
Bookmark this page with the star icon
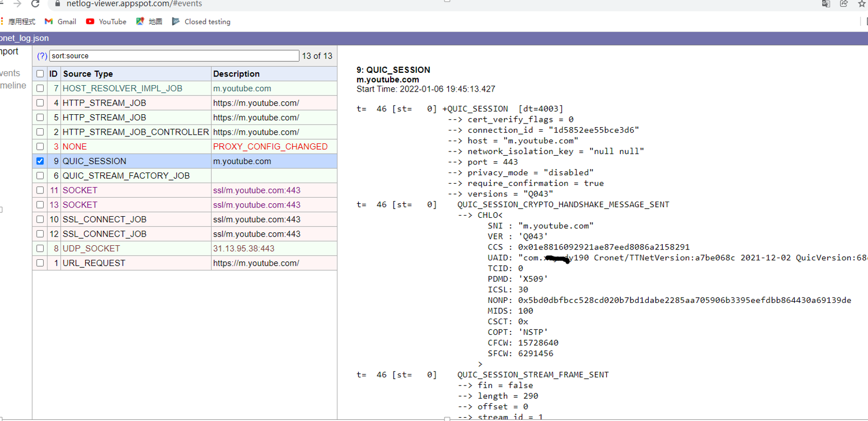pyautogui.click(x=862, y=4)
